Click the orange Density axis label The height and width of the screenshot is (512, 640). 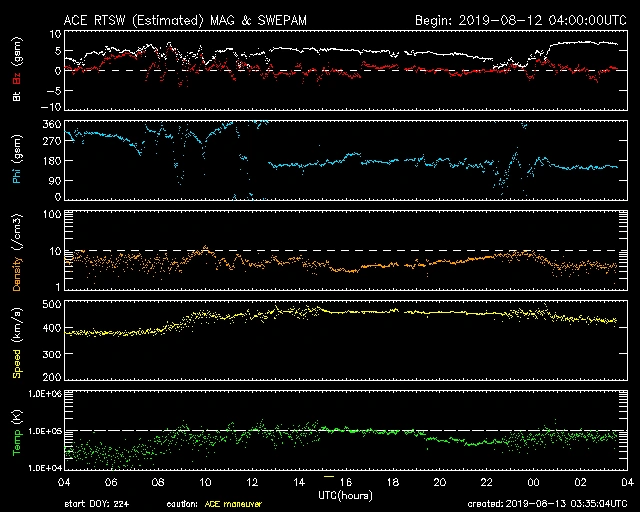click(x=15, y=251)
